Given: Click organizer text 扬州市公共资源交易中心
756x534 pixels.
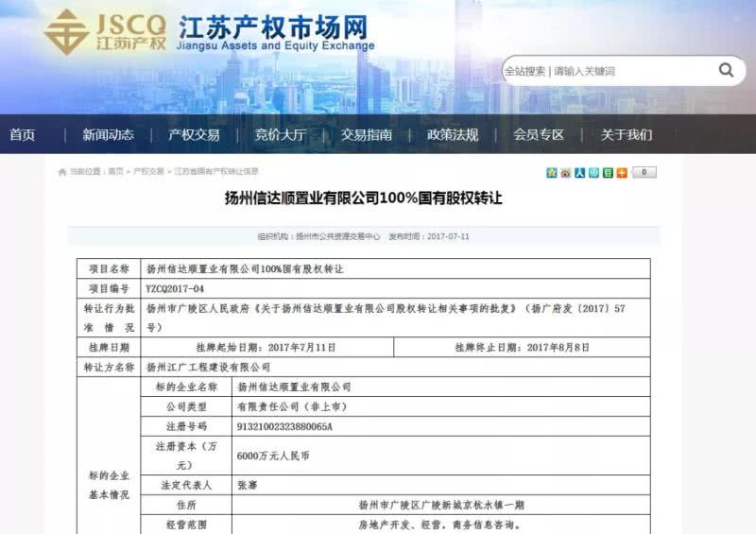Looking at the screenshot, I should (337, 236).
